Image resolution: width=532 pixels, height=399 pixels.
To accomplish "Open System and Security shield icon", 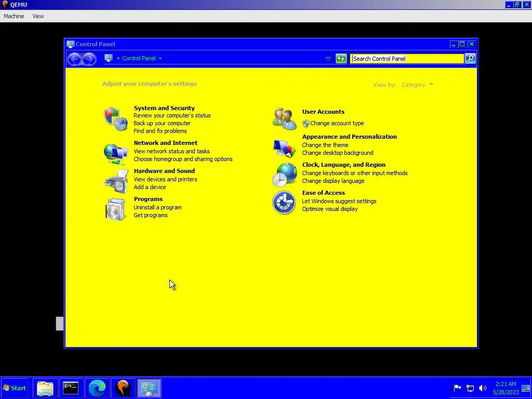I will coord(116,119).
